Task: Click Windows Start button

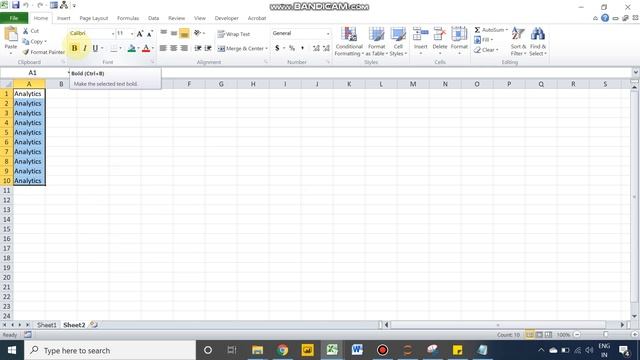Action: tap(12, 350)
